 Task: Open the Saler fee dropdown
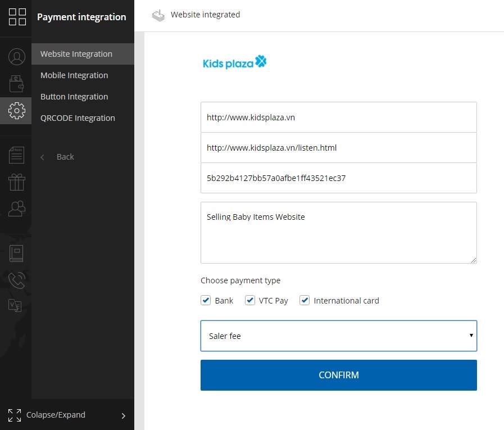pos(338,336)
